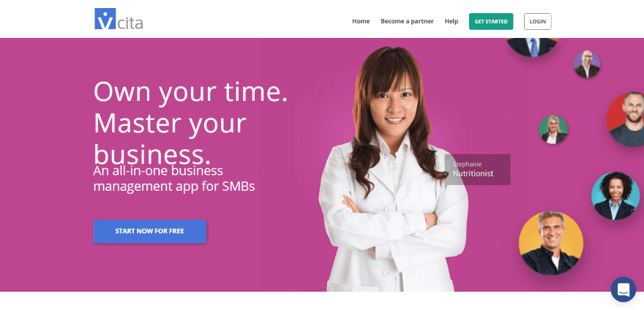This screenshot has width=644, height=310.
Task: Click the blue vcita logo icon
Action: pos(105,19)
